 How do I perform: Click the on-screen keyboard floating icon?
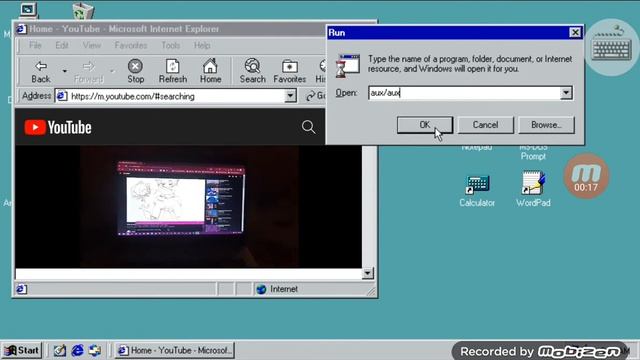click(612, 48)
